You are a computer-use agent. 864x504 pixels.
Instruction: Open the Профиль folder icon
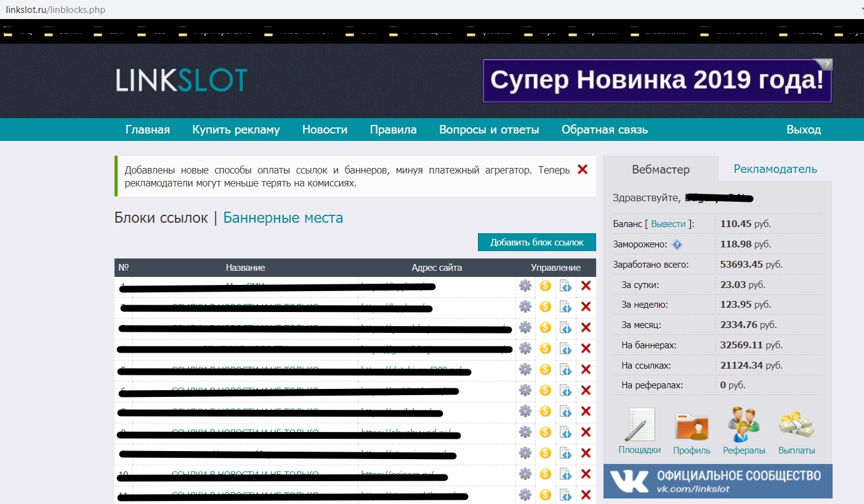pyautogui.click(x=692, y=426)
